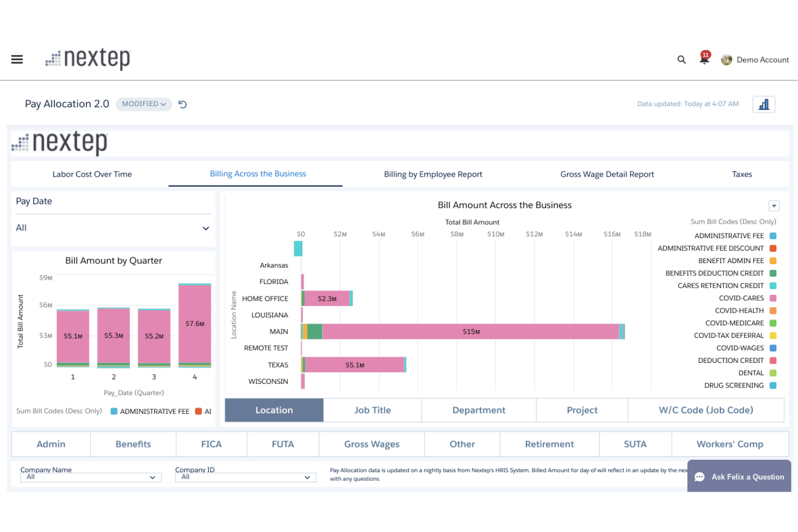Open the Pay Date All dropdown

(113, 228)
